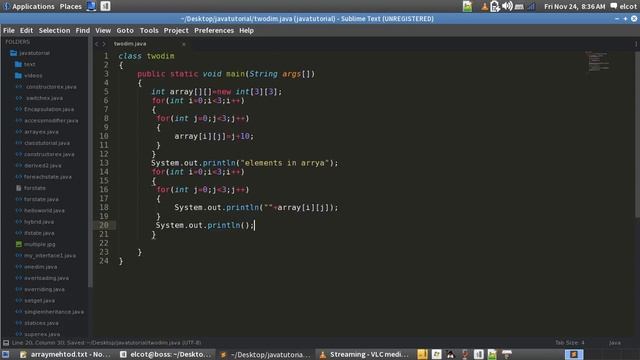Open the Project menu

[176, 31]
